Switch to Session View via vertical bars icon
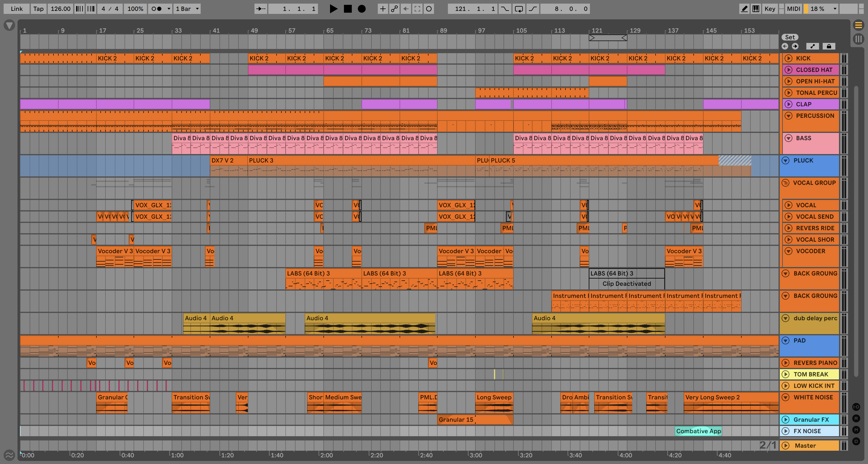Viewport: 868px width, 464px height. pyautogui.click(x=858, y=39)
